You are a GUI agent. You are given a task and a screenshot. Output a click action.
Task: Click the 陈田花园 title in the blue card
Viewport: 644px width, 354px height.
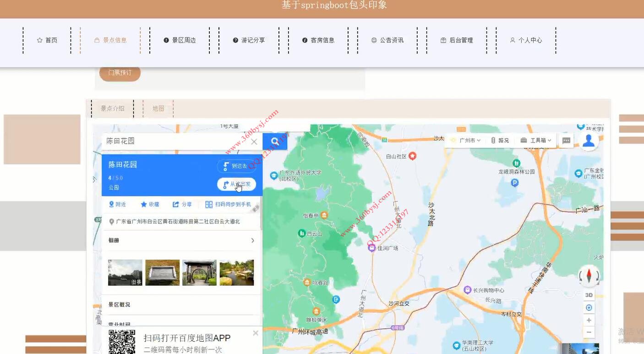(x=123, y=165)
